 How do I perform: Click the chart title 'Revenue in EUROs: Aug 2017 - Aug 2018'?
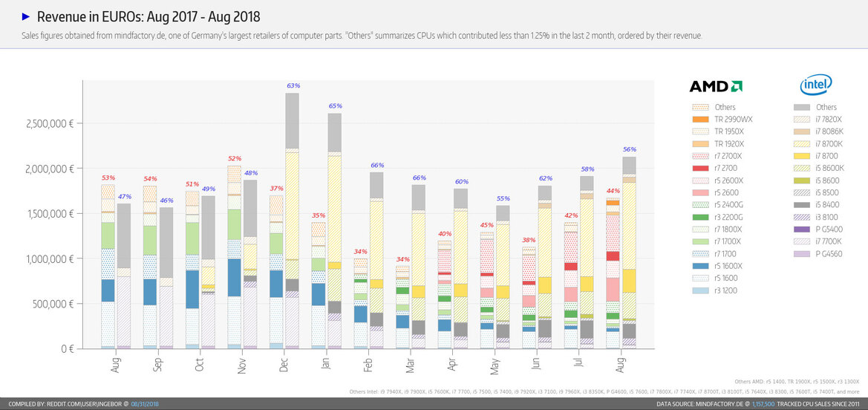coord(149,16)
